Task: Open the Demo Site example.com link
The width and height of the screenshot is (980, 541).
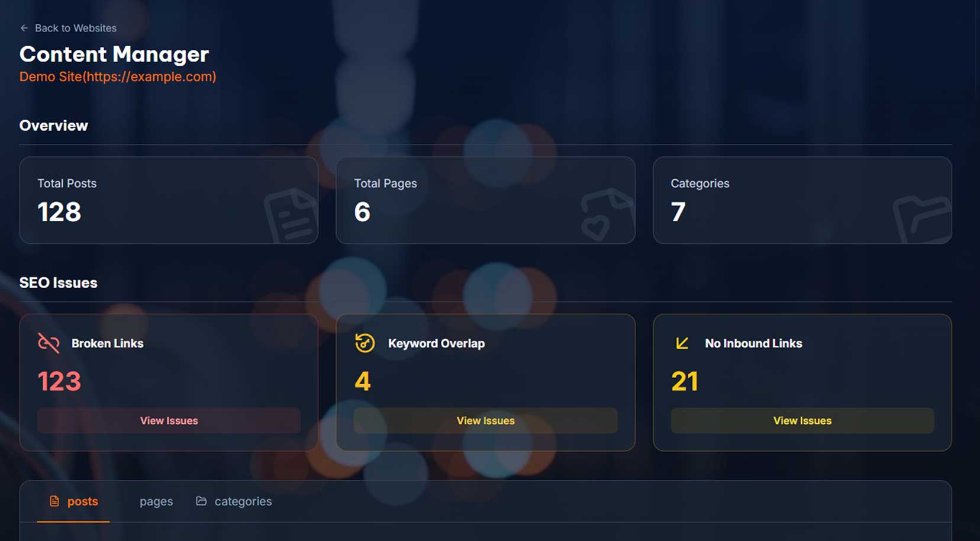Action: coord(117,76)
